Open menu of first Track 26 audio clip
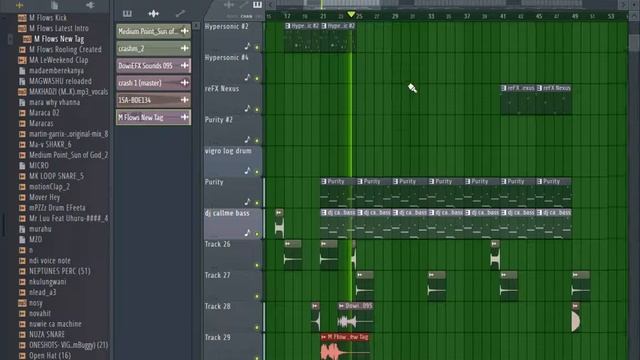This screenshot has width=640, height=360. [288, 244]
